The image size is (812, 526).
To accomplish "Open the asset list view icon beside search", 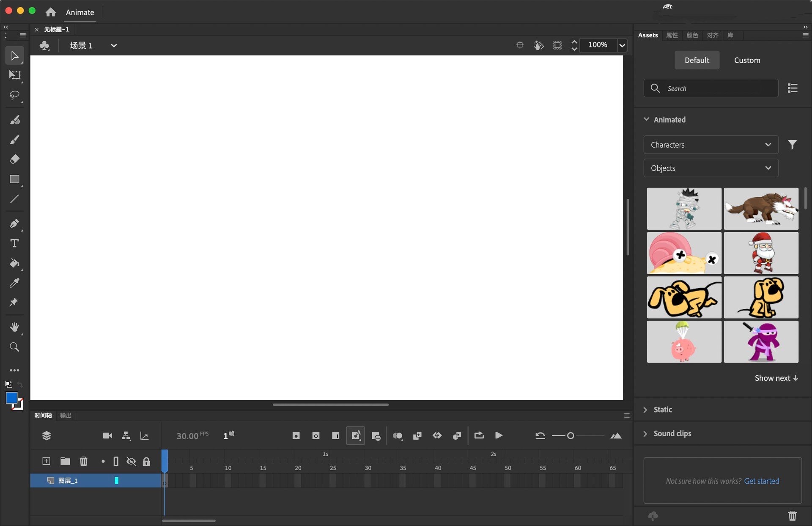I will [793, 88].
